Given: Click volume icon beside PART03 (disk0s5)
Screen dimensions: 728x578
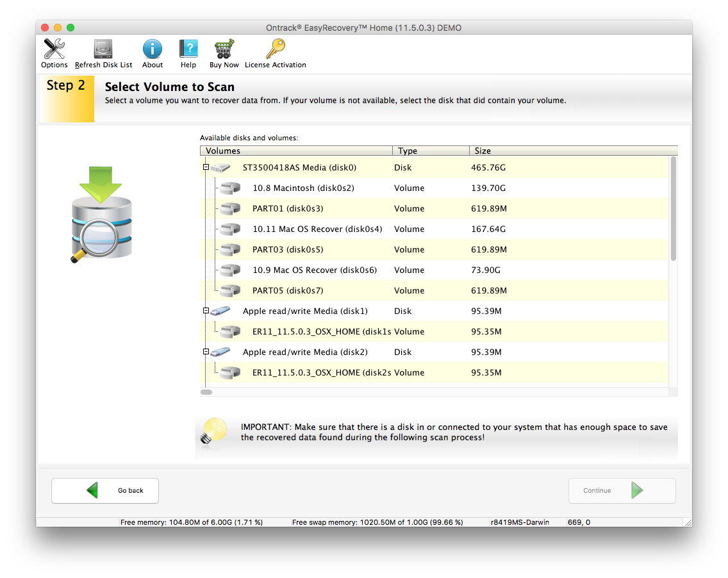Looking at the screenshot, I should (x=230, y=249).
